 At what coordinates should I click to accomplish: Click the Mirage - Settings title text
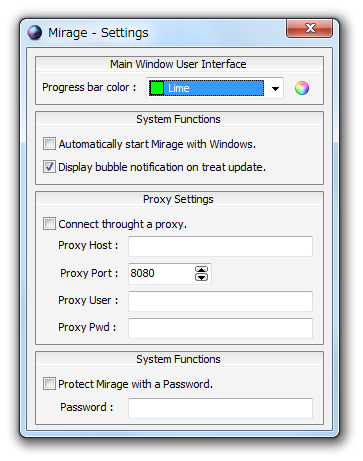pos(98,33)
